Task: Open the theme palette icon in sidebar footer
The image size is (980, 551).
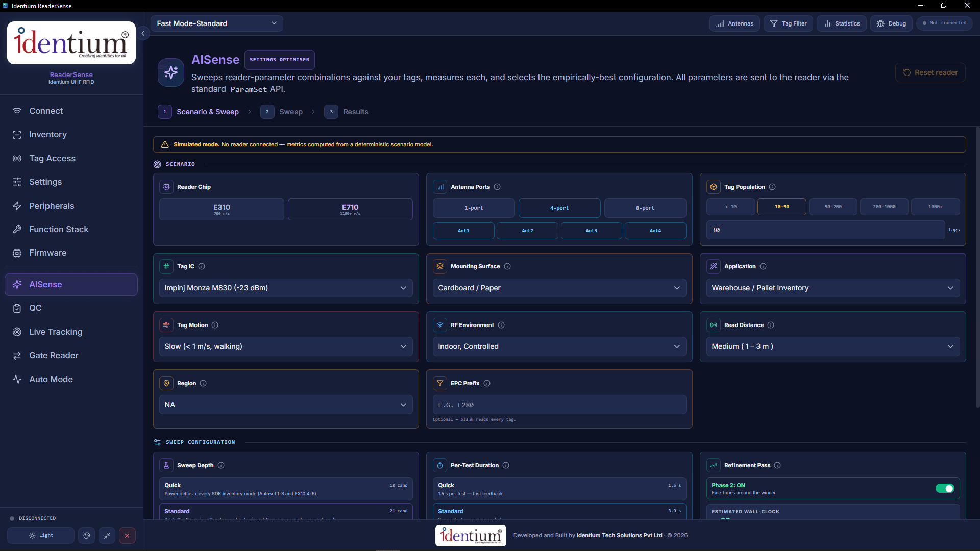Action: coord(87,535)
